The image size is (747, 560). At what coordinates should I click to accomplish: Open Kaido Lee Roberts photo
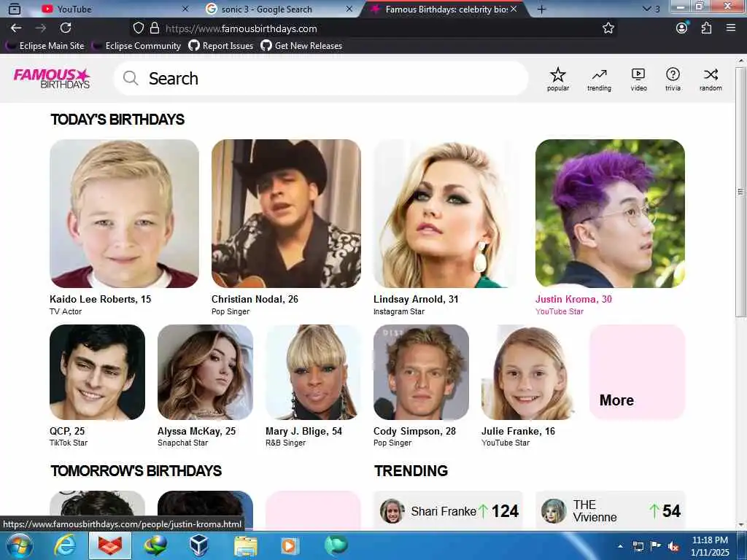click(x=124, y=214)
